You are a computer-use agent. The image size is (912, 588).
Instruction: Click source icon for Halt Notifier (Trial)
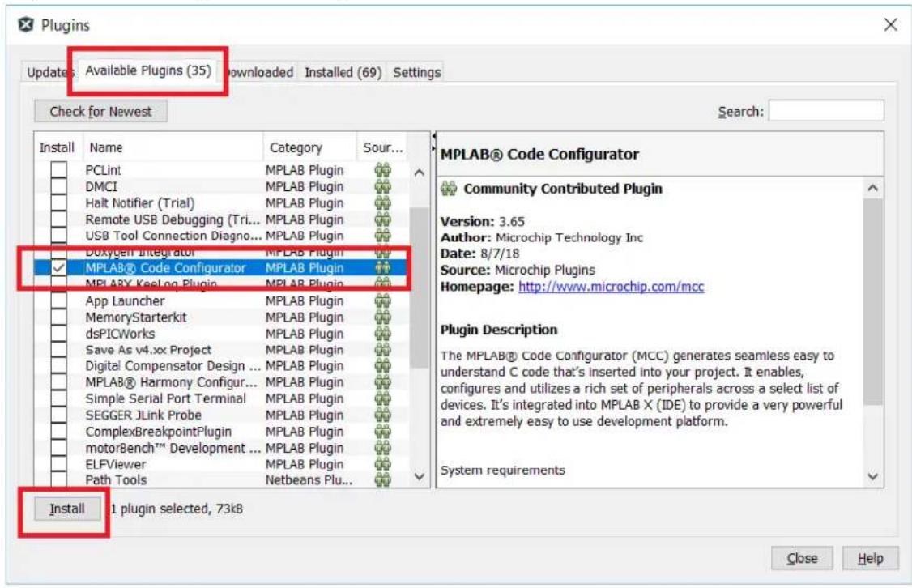pos(383,203)
